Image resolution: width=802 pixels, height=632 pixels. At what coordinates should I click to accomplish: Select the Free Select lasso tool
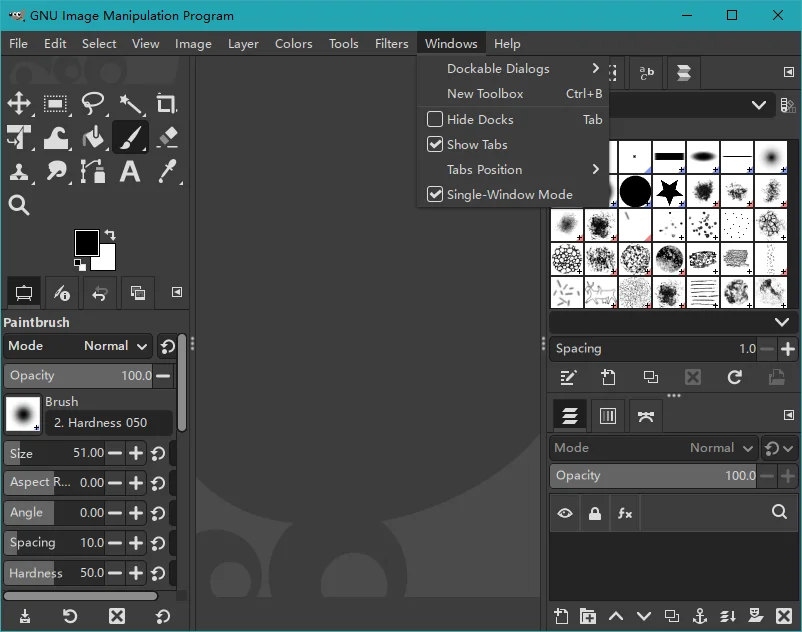click(93, 104)
